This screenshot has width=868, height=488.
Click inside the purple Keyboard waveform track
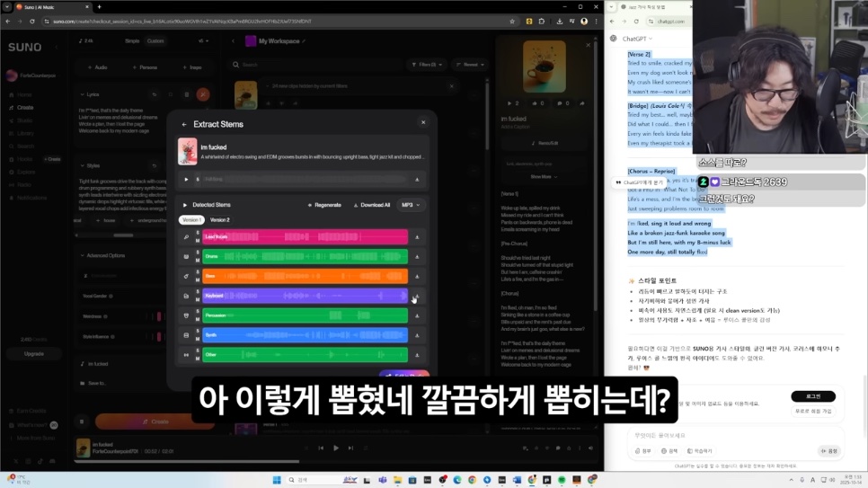coord(306,296)
